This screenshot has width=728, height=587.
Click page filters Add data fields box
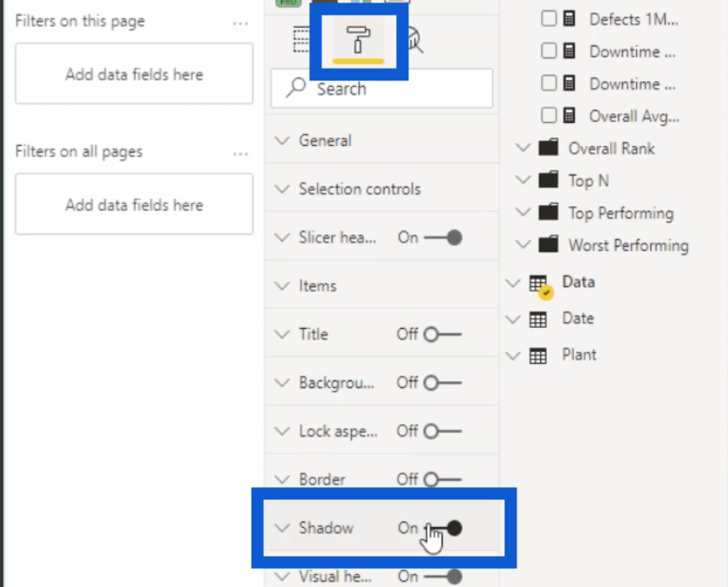tap(134, 74)
